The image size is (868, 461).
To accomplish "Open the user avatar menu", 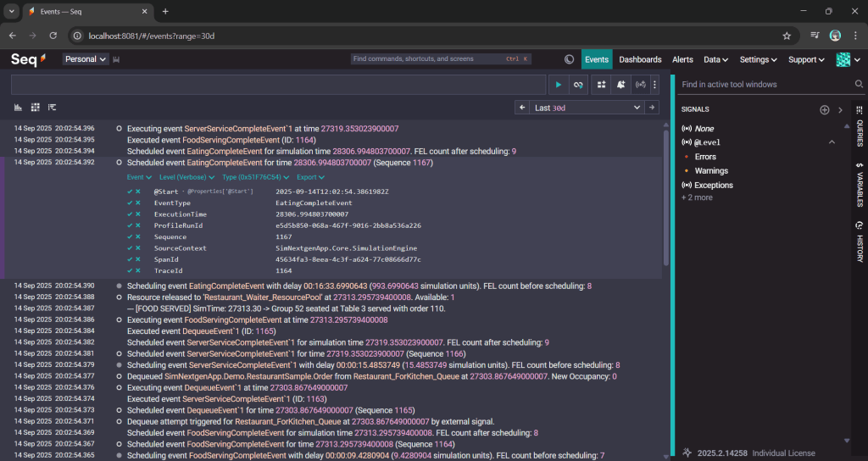I will click(x=843, y=59).
